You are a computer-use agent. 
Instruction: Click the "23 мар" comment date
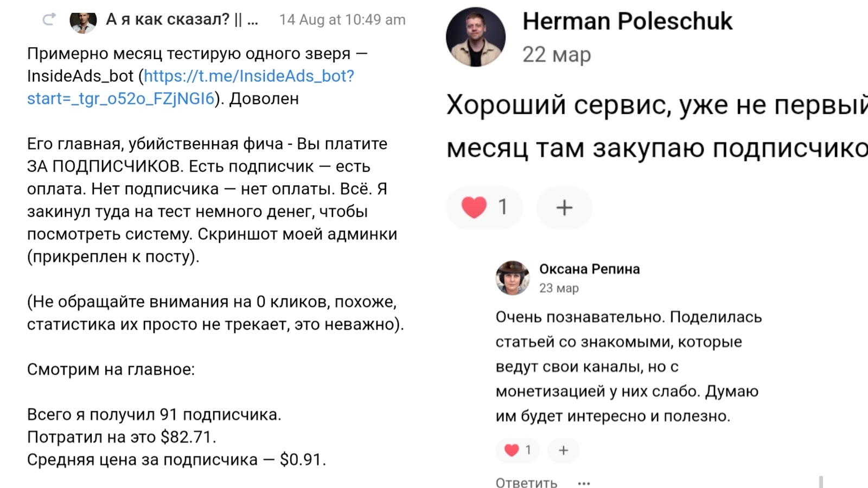coord(558,288)
